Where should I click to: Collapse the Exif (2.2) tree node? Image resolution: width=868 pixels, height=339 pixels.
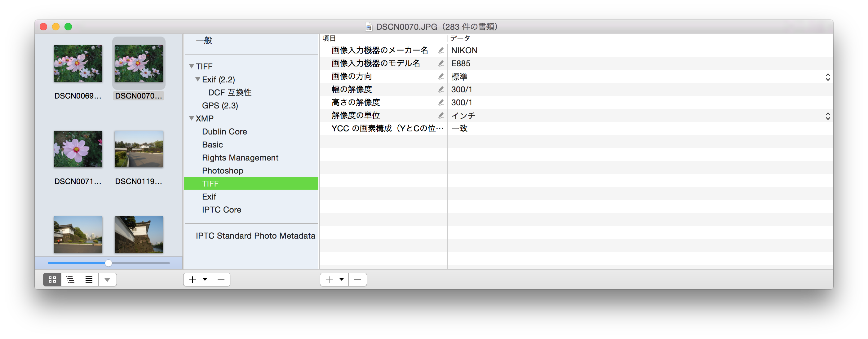pyautogui.click(x=198, y=79)
